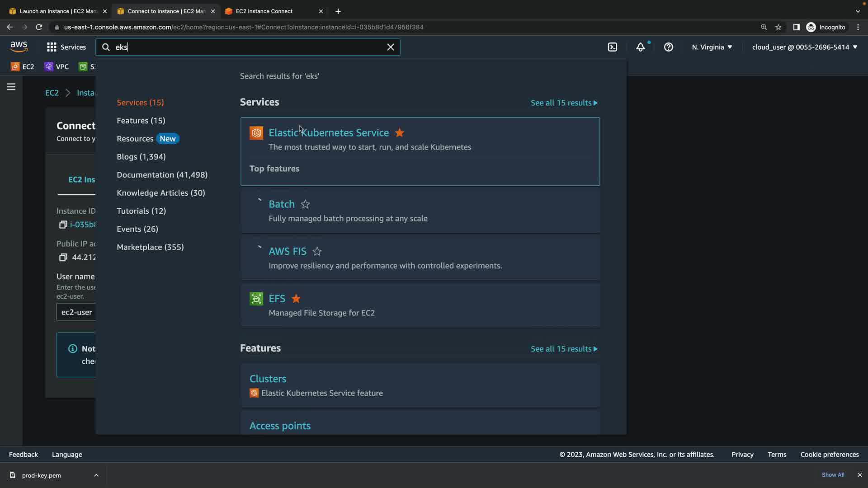Switch to the EC2 Instance Connect browser tab
868x488 pixels.
tap(264, 11)
